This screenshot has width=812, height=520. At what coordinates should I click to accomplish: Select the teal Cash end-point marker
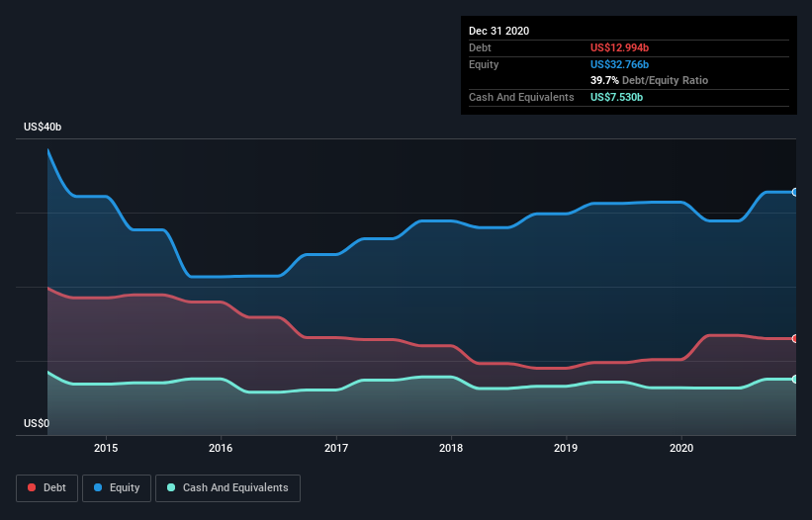pyautogui.click(x=795, y=380)
